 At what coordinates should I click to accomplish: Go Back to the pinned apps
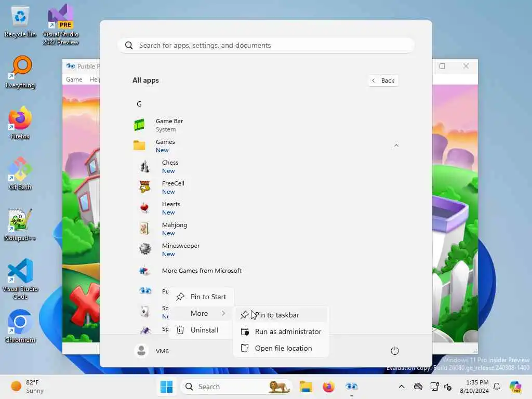(x=383, y=81)
